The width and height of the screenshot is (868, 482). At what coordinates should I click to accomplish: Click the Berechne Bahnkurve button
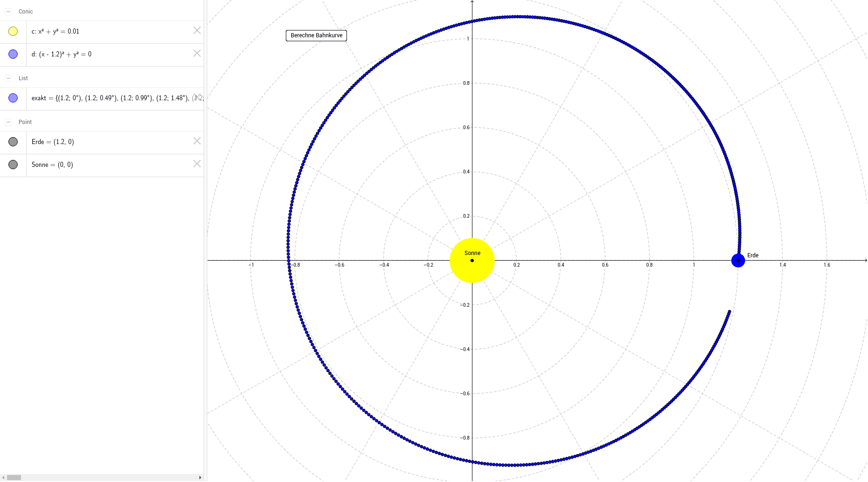(x=316, y=35)
